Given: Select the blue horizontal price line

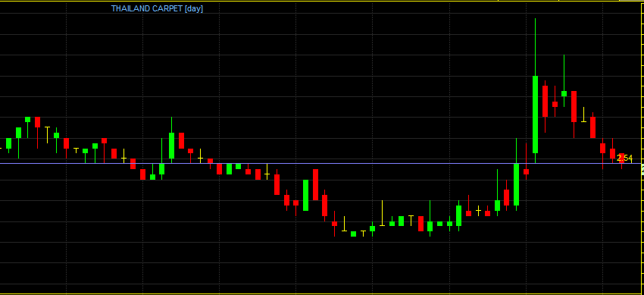Looking at the screenshot, I should pyautogui.click(x=320, y=164).
